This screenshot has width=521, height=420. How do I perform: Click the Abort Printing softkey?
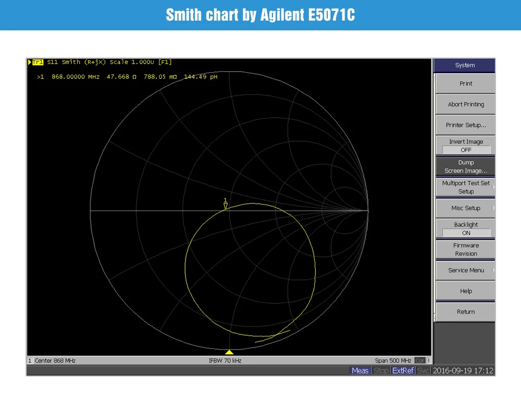(466, 104)
